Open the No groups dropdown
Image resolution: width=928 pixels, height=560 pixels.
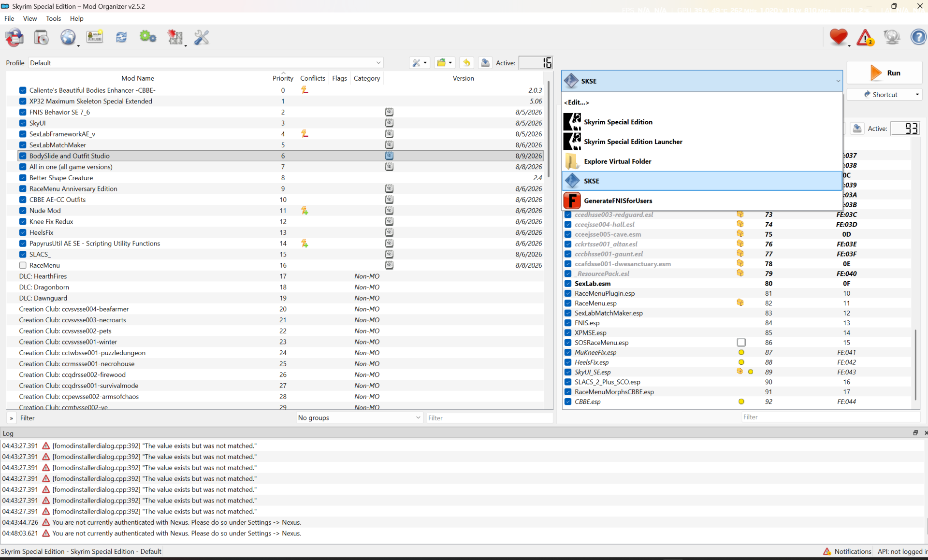(x=359, y=417)
